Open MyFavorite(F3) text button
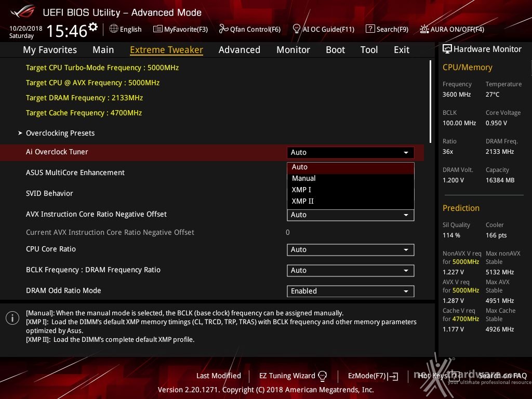The image size is (532, 399). [186, 30]
